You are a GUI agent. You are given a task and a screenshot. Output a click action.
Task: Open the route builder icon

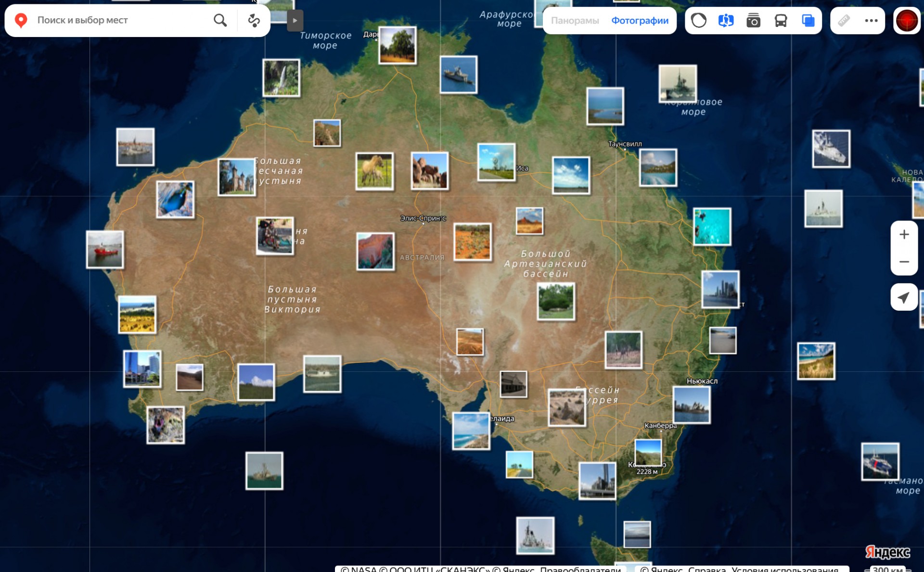[x=254, y=20]
